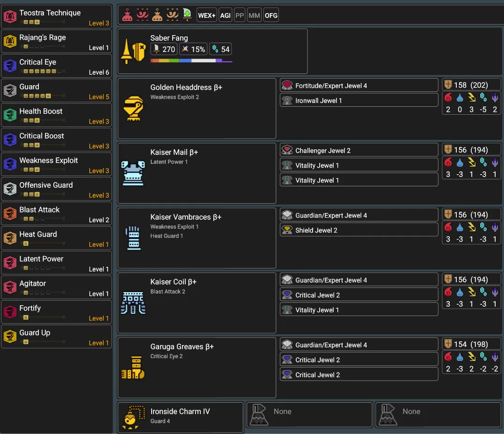The width and height of the screenshot is (504, 434).
Task: Click the Golden Headdress helmet icon
Action: click(133, 108)
